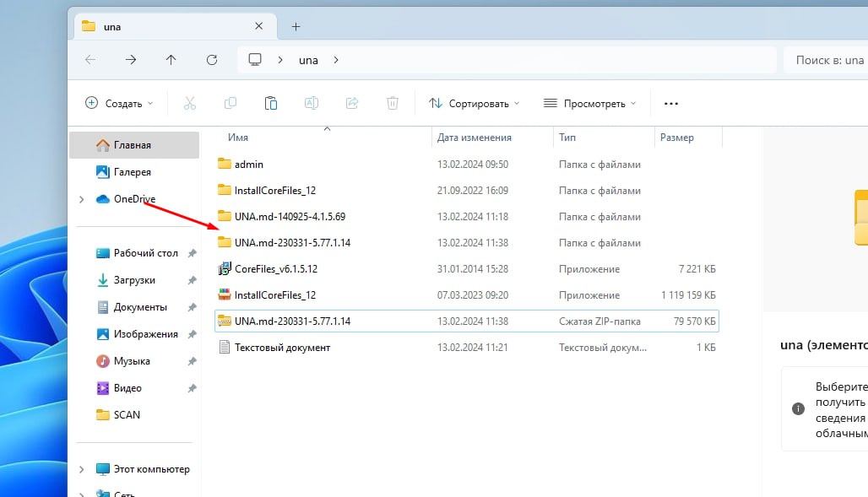The height and width of the screenshot is (497, 868).
Task: Open Загрузки in the sidebar
Action: coord(134,280)
